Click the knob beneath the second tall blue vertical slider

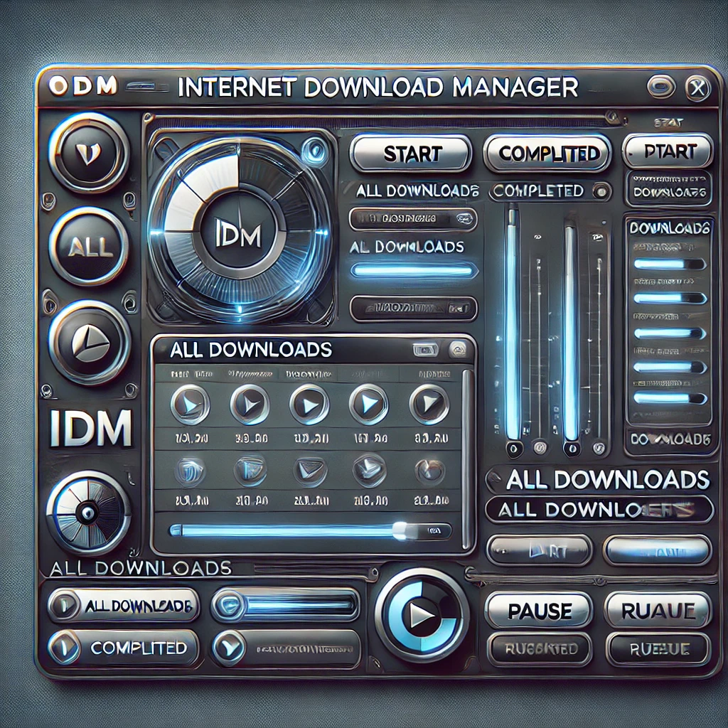pyautogui.click(x=572, y=449)
